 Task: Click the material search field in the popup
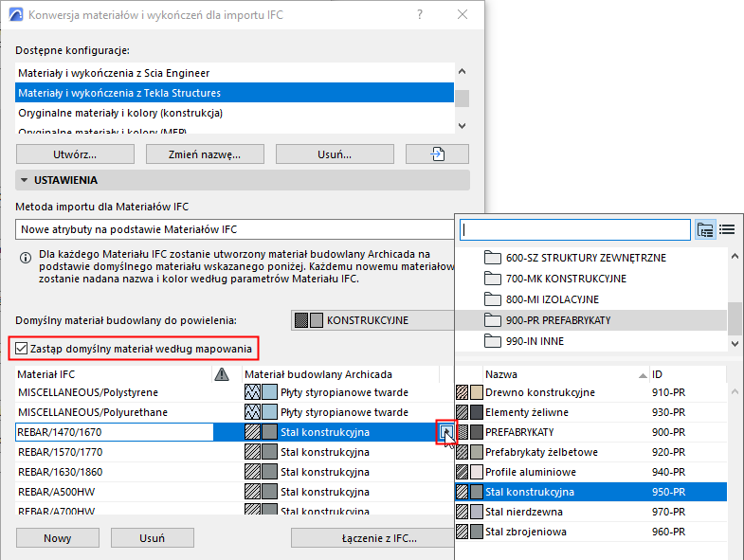[x=574, y=230]
